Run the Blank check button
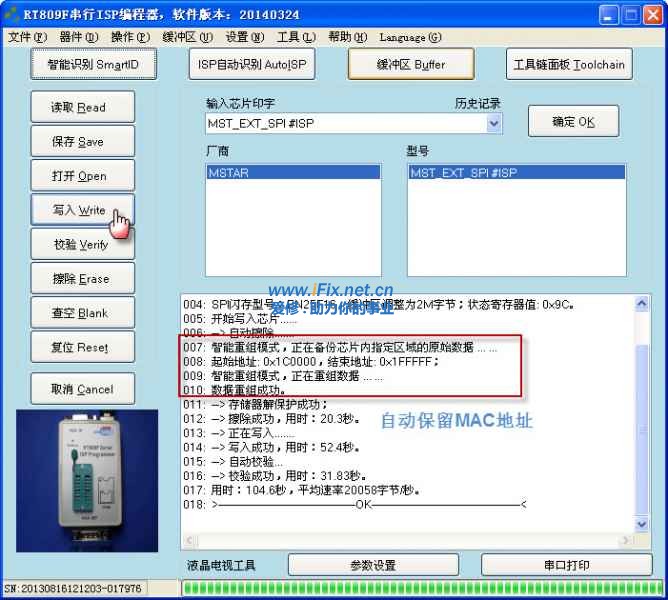 point(80,313)
